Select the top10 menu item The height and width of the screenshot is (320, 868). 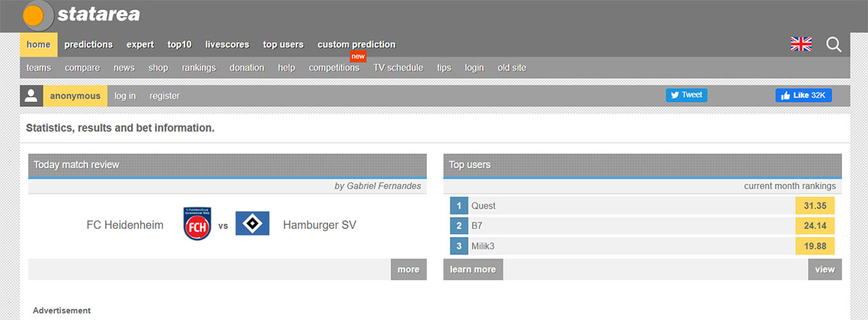179,45
